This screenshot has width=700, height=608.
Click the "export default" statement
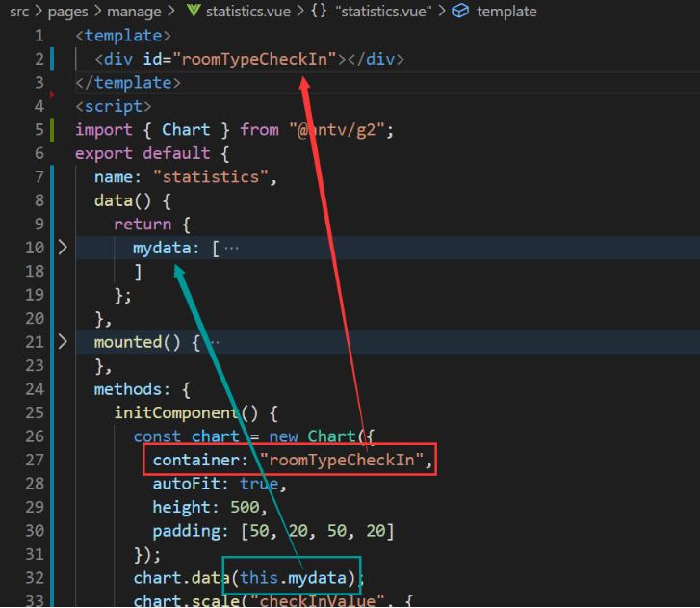click(x=143, y=153)
